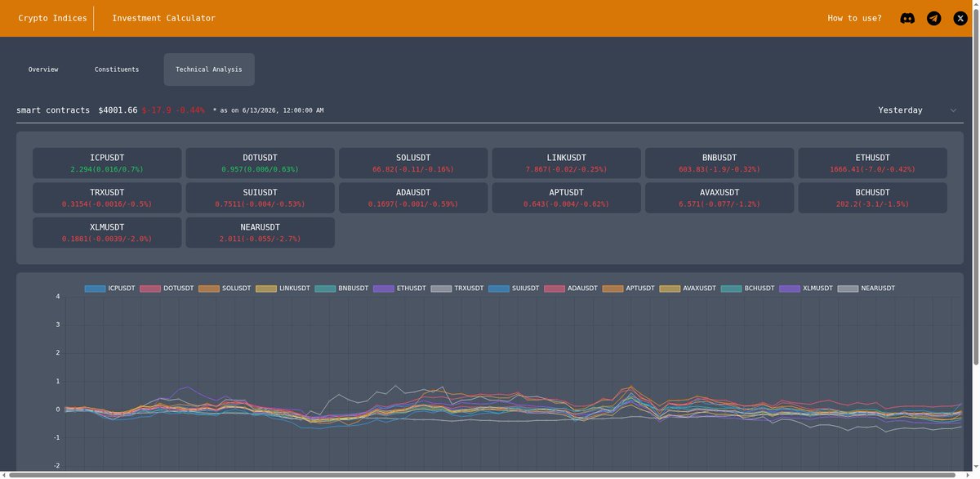Switch to the Overview tab
Image resolution: width=980 pixels, height=479 pixels.
[43, 69]
